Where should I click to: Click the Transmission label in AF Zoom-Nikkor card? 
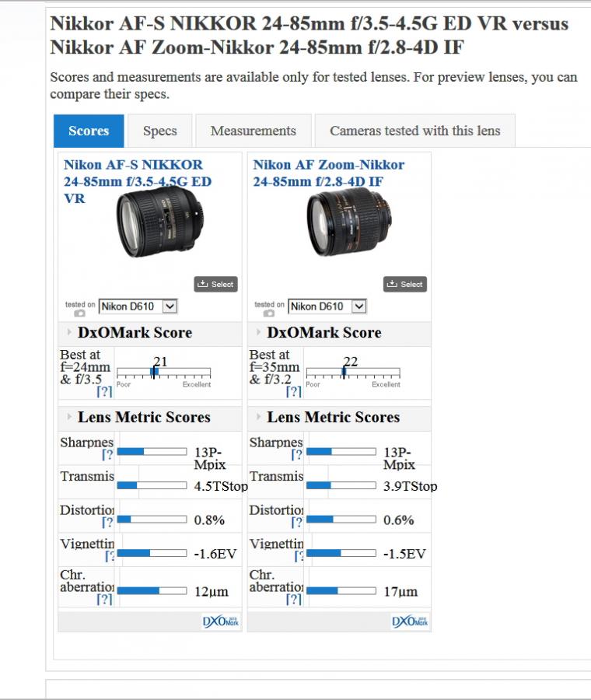tap(276, 476)
